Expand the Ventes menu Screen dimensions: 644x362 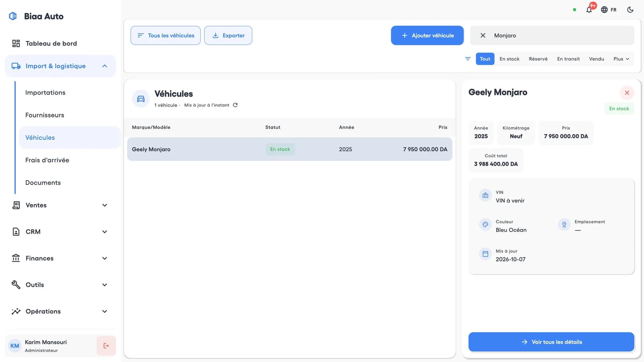[x=60, y=205]
